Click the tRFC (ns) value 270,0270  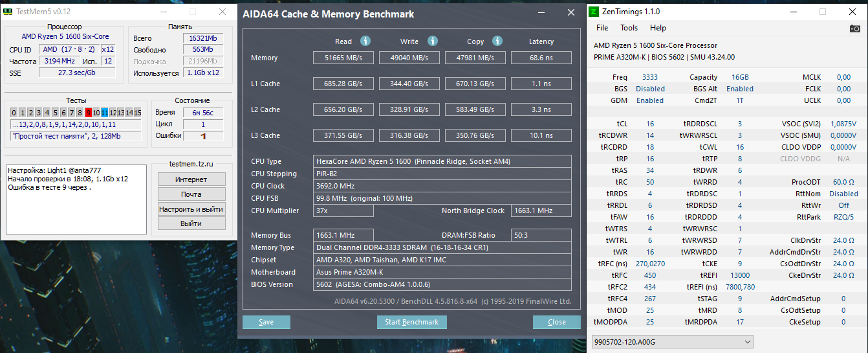(650, 264)
